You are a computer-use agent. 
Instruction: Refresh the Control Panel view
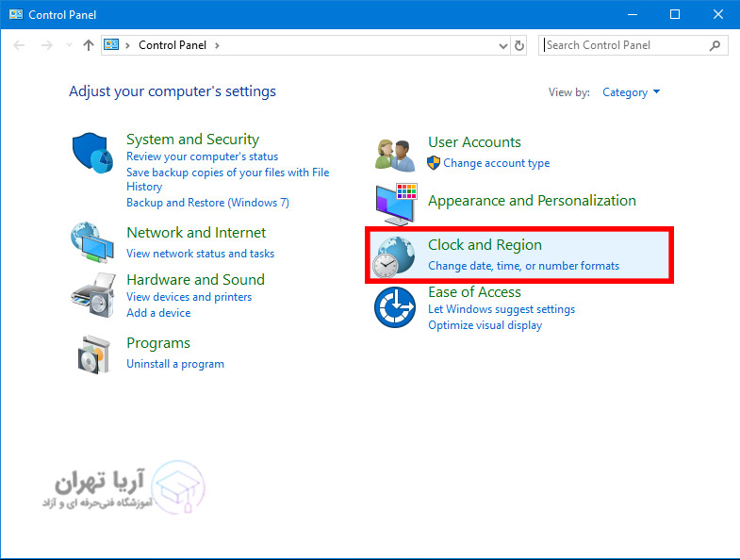pos(519,45)
